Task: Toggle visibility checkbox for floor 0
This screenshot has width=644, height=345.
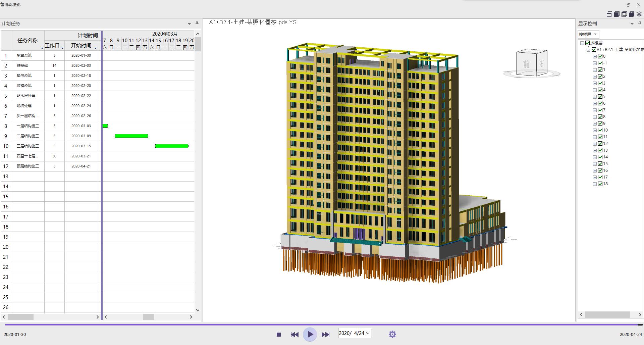Action: pos(600,56)
